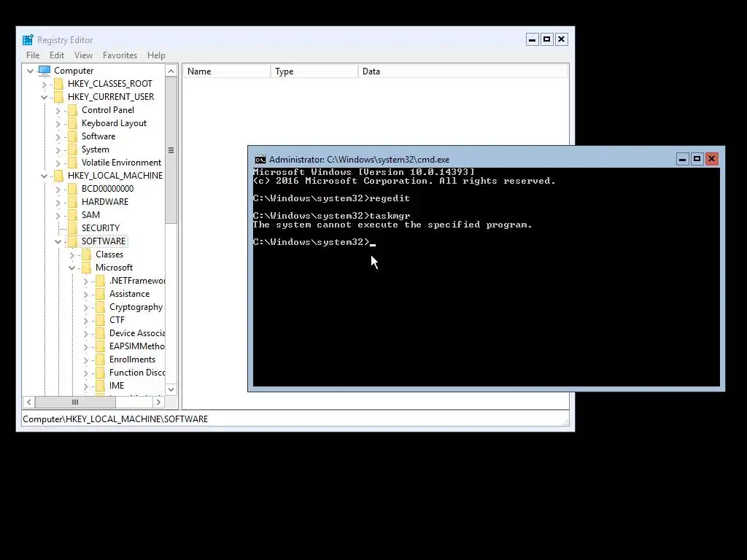Select the Assistance key
The height and width of the screenshot is (560, 747).
tap(130, 294)
